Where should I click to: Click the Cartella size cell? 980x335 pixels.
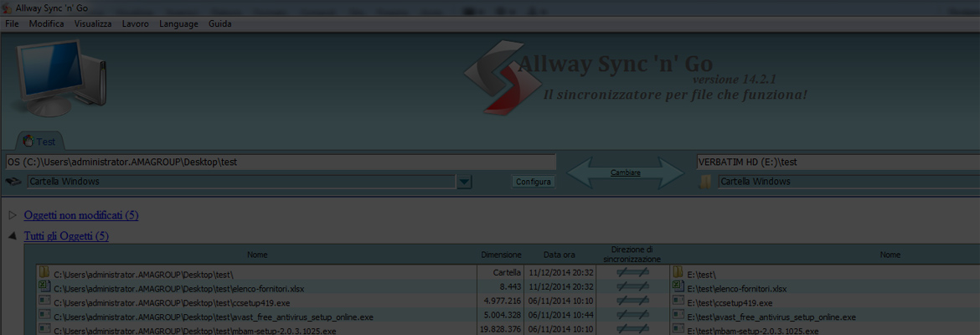[507, 273]
